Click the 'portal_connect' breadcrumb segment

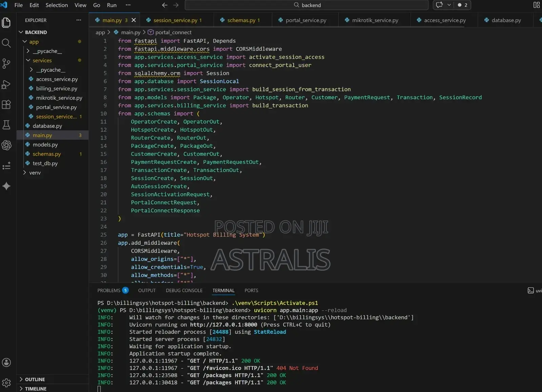pyautogui.click(x=170, y=32)
